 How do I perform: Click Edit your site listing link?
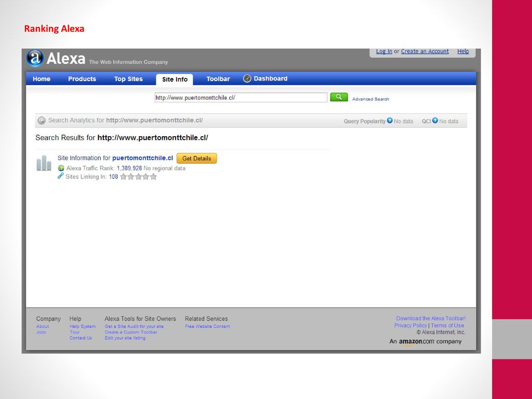pyautogui.click(x=125, y=338)
